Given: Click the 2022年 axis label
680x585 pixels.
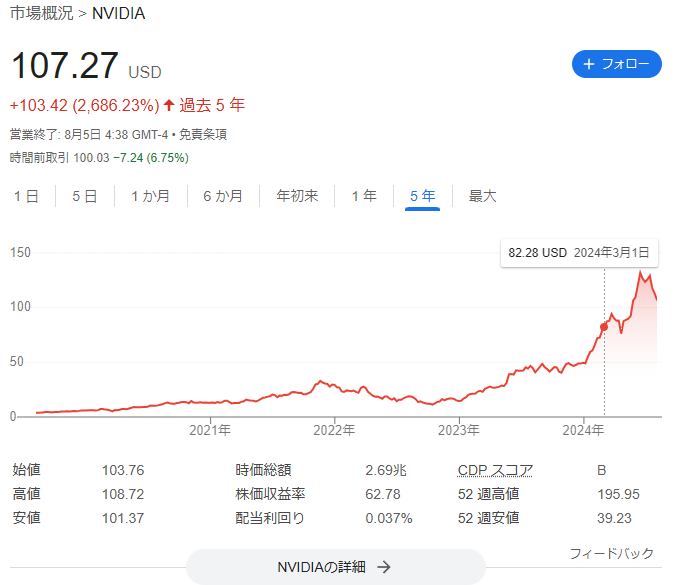Looking at the screenshot, I should pyautogui.click(x=334, y=430).
